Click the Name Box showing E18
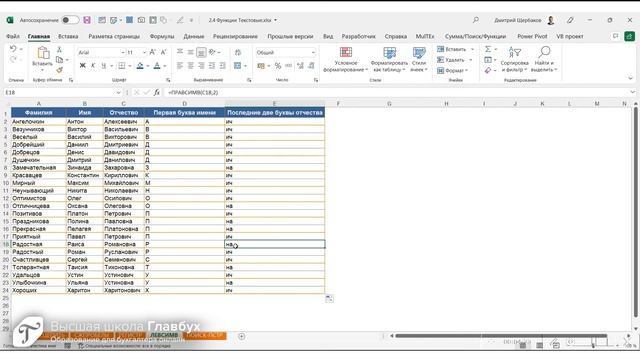The height and width of the screenshot is (360, 640). pos(59,93)
